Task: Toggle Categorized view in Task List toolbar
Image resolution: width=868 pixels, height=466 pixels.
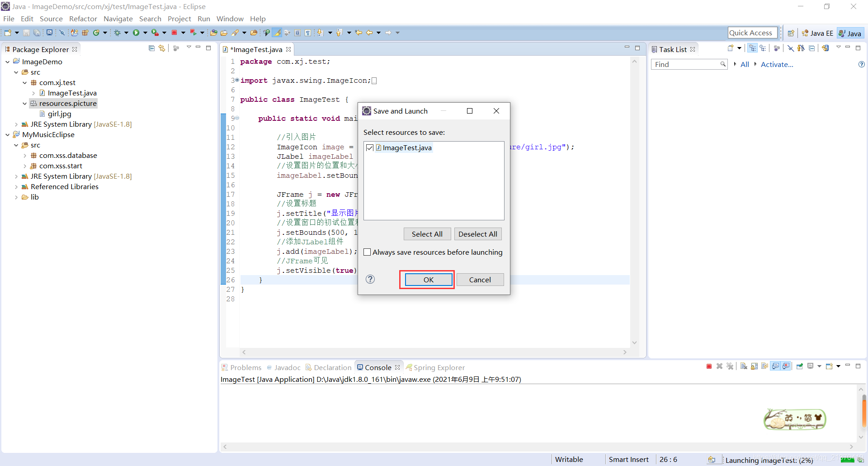Action: 753,48
